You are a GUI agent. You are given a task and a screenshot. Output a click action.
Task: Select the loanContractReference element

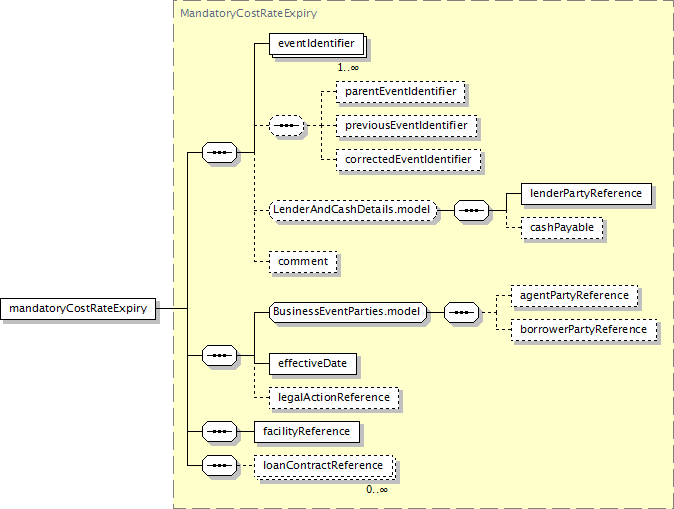click(x=323, y=466)
